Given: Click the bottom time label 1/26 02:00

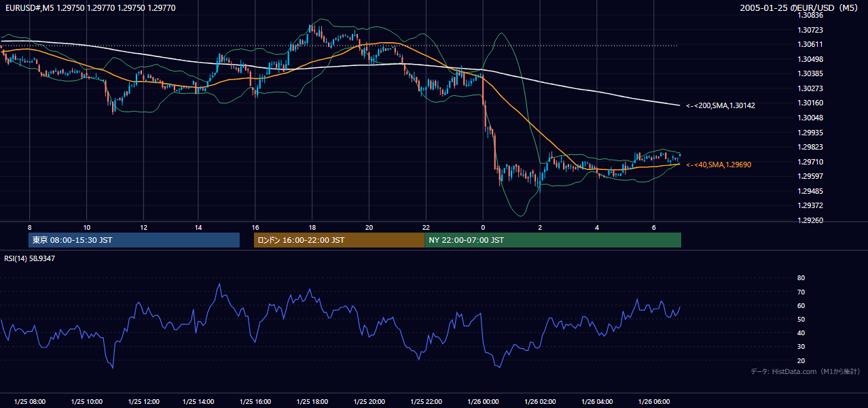Looking at the screenshot, I should [539, 402].
